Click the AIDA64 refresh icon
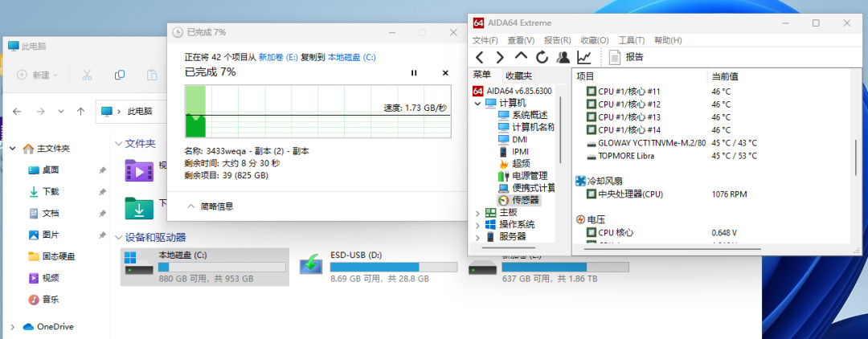Image resolution: width=868 pixels, height=339 pixels. pyautogui.click(x=542, y=57)
